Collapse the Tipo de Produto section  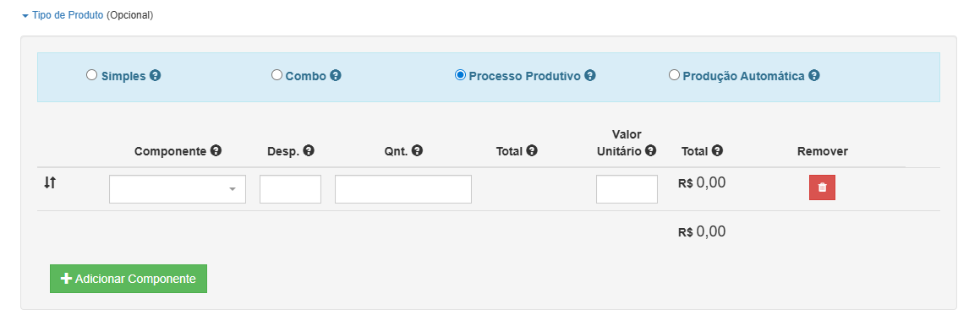[x=63, y=15]
